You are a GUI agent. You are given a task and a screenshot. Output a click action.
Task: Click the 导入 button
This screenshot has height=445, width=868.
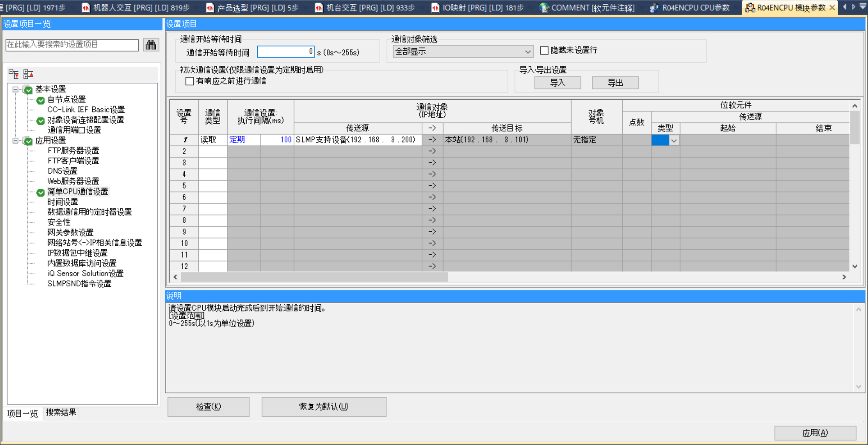pyautogui.click(x=557, y=83)
